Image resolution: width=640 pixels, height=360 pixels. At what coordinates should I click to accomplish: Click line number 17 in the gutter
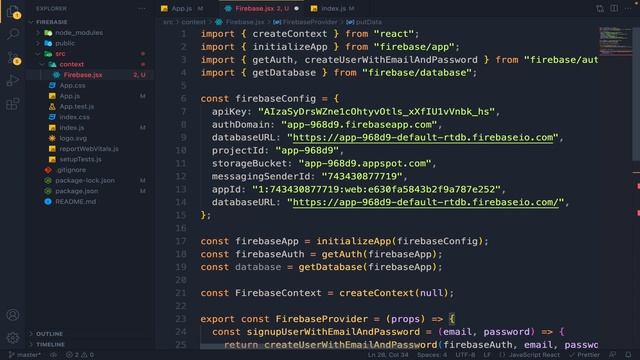(x=181, y=241)
